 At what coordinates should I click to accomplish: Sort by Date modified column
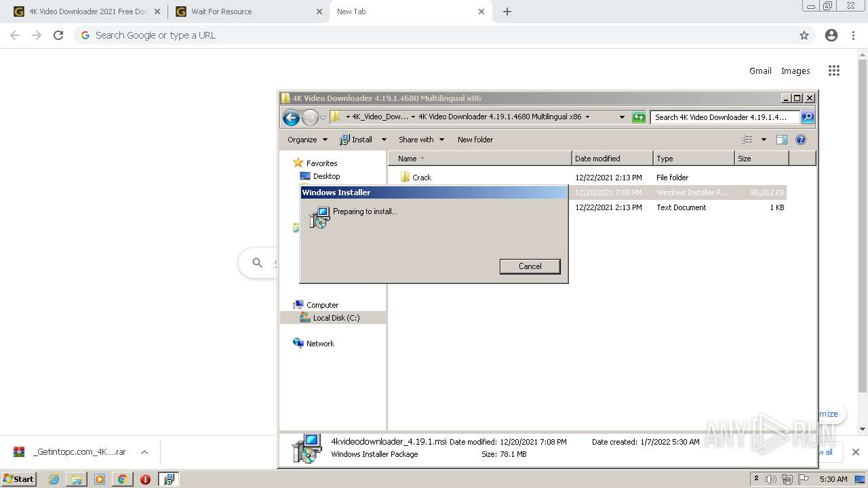612,159
